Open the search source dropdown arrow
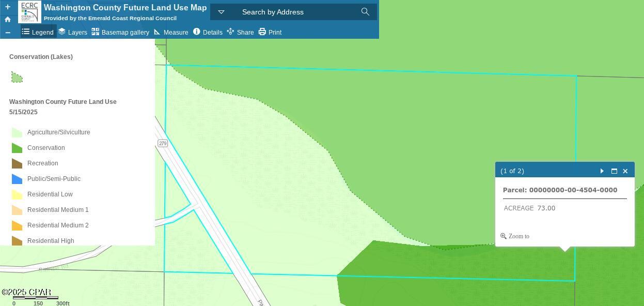This screenshot has width=644, height=306. tap(221, 11)
